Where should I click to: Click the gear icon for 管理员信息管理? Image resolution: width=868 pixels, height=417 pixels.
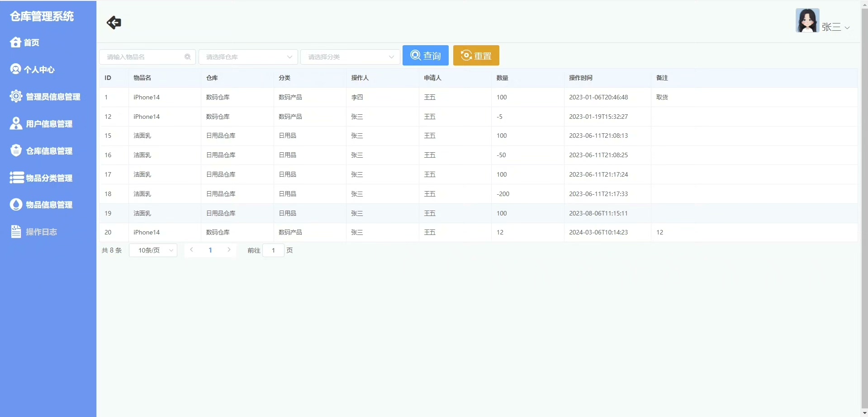16,96
